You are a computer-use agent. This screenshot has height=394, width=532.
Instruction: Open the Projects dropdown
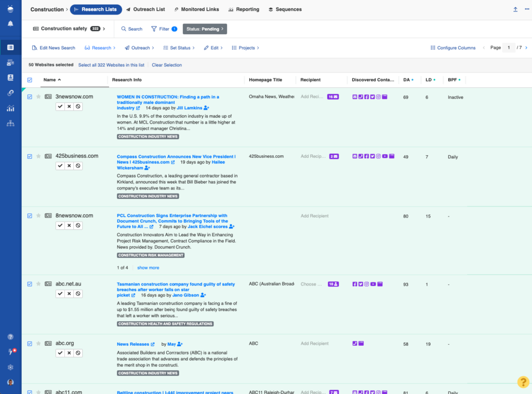click(x=246, y=48)
